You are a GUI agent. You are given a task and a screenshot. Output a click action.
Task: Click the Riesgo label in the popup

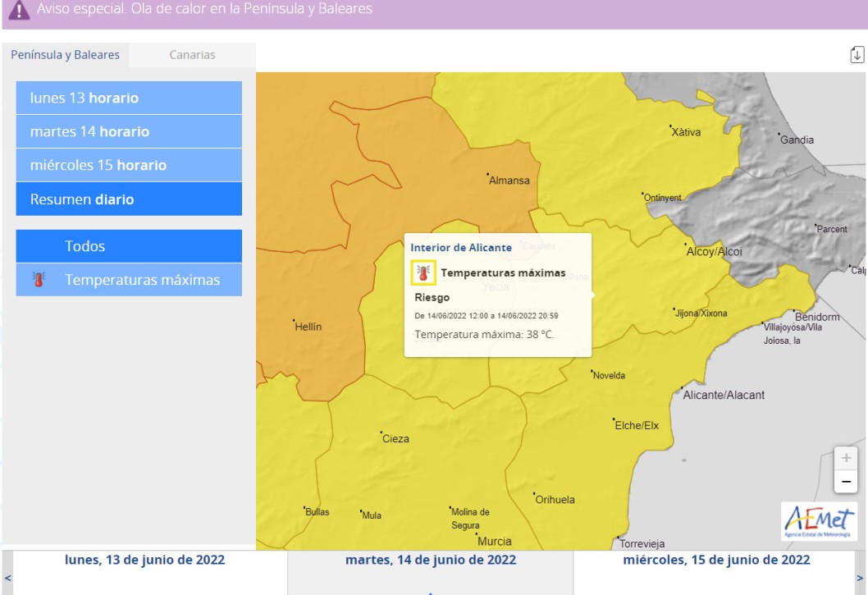pos(432,297)
